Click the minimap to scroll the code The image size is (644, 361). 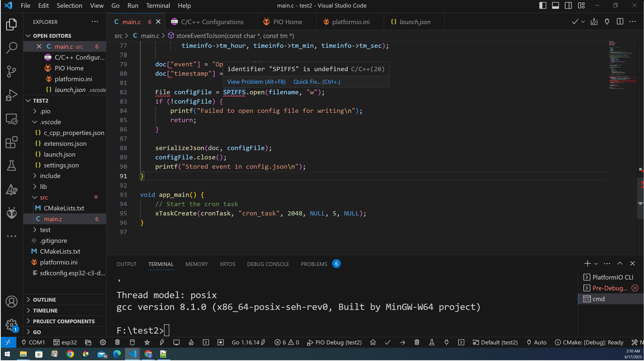tap(621, 75)
